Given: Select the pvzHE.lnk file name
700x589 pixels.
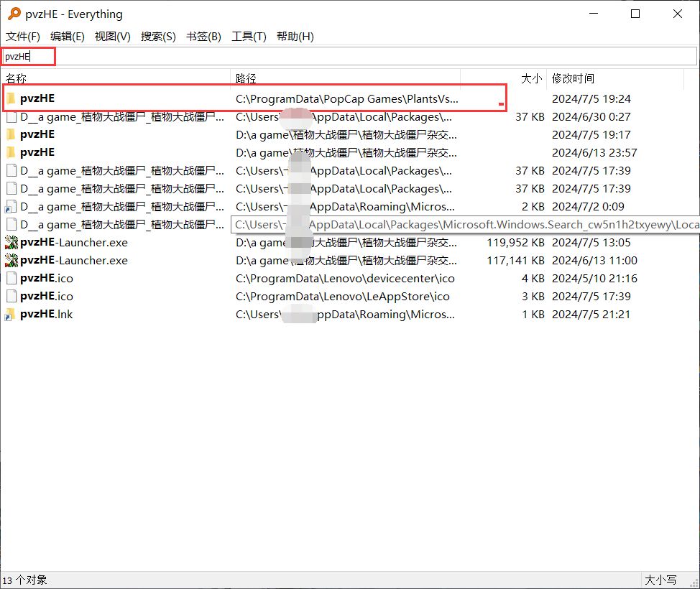Looking at the screenshot, I should [47, 314].
